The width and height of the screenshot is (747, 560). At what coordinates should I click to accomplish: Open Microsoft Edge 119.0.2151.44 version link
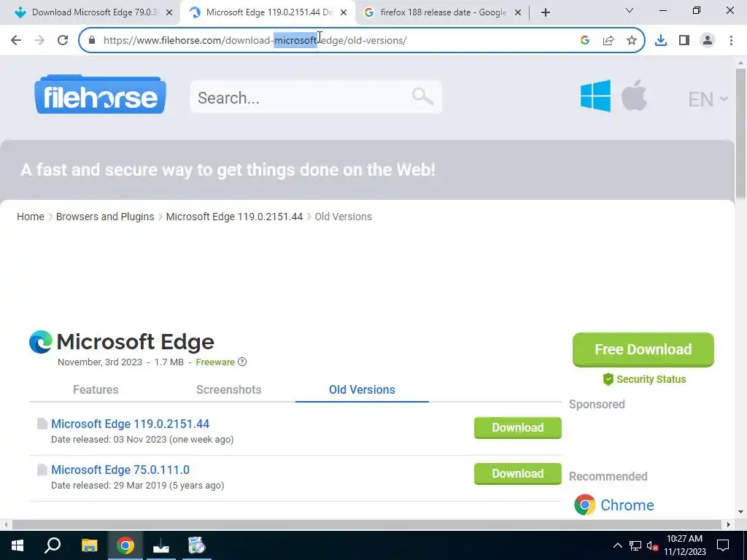coord(130,424)
